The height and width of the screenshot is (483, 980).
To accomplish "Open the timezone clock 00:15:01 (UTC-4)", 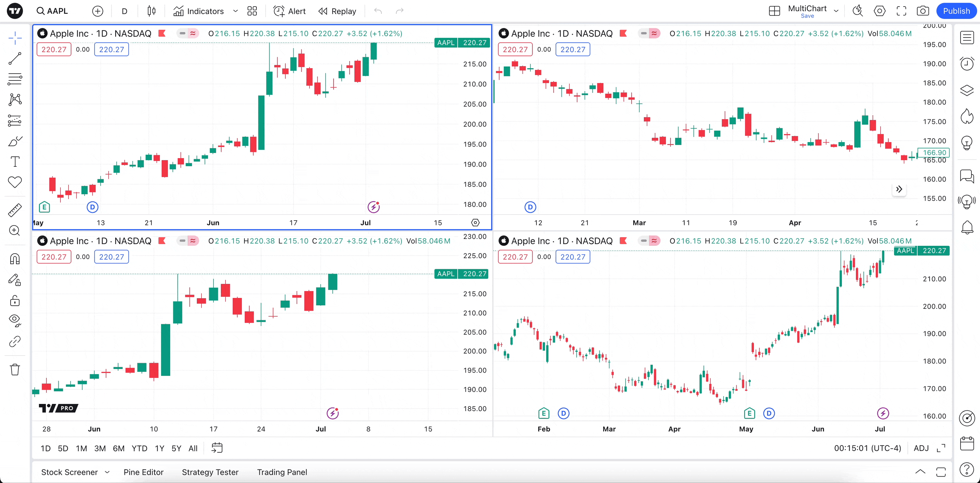I will pyautogui.click(x=867, y=448).
